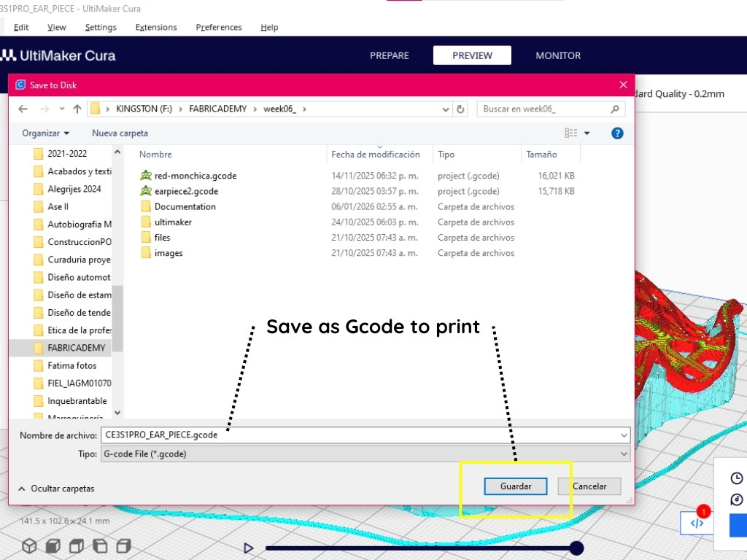Screen dimensions: 747x560
Task: Go up one folder level arrow
Action: click(77, 109)
